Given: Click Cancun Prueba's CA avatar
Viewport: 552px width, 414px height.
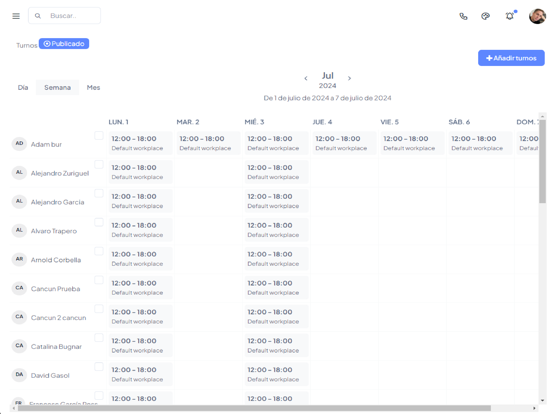Looking at the screenshot, I should (19, 288).
